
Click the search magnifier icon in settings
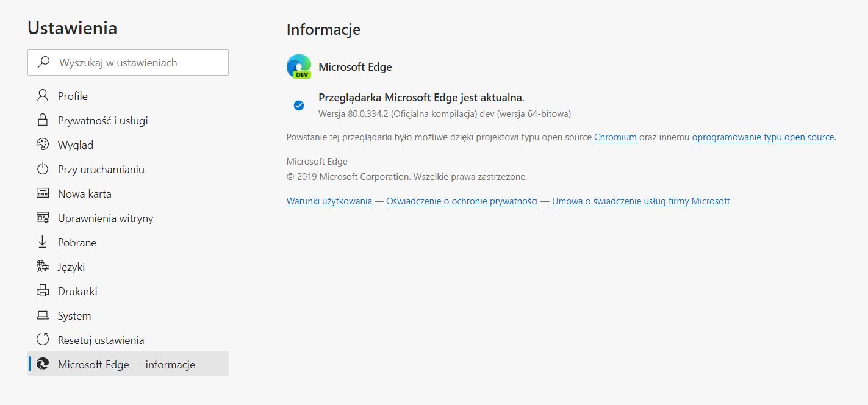[x=43, y=62]
